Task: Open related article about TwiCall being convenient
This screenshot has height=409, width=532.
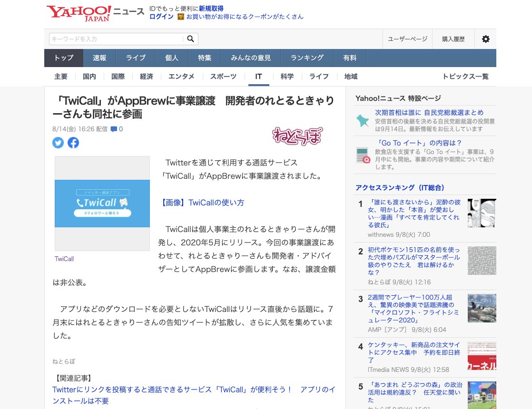Action: (194, 395)
